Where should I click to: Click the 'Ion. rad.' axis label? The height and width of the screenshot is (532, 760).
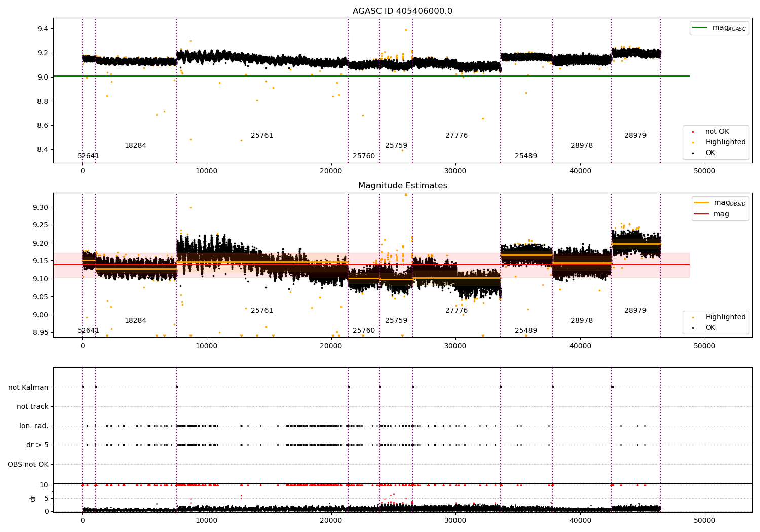34,426
